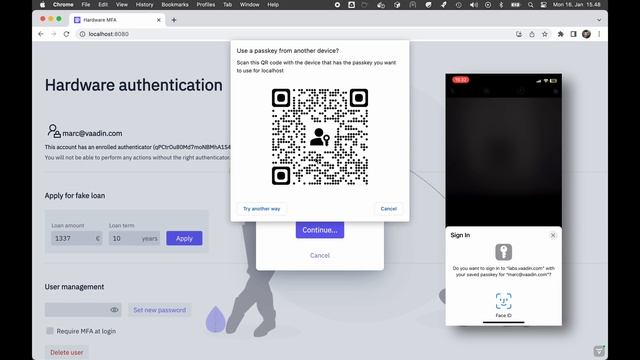
Task: Click the QR code in passkey dialog
Action: tap(320, 137)
